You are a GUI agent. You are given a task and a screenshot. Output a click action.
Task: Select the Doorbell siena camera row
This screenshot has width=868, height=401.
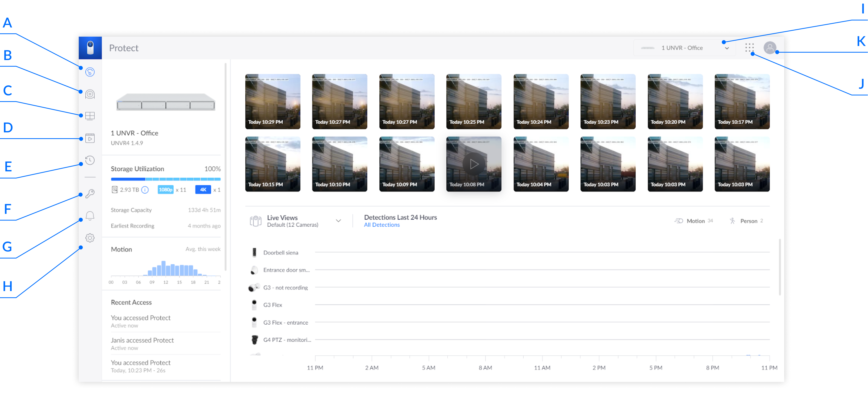pyautogui.click(x=509, y=252)
